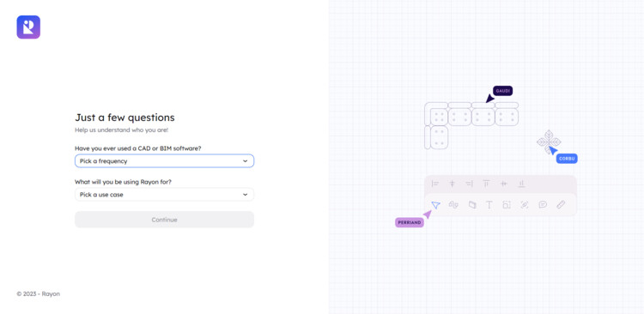Click the CORBU cursor label
This screenshot has width=644, height=314.
(567, 159)
